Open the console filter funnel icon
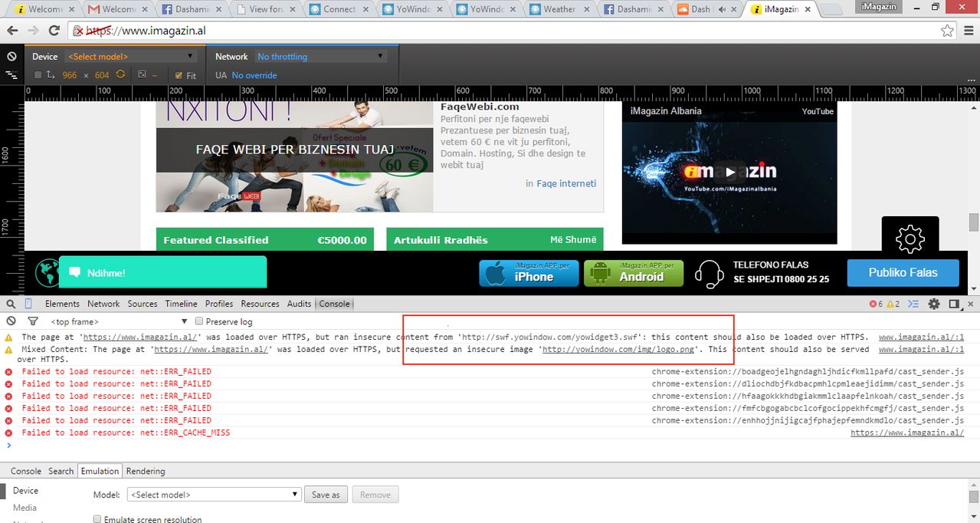 (33, 321)
